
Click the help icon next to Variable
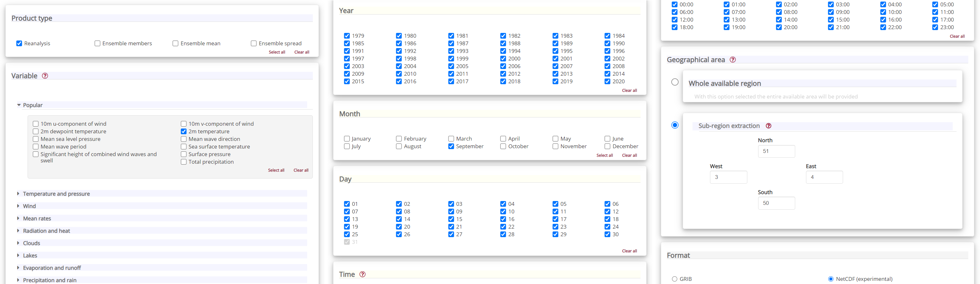45,76
